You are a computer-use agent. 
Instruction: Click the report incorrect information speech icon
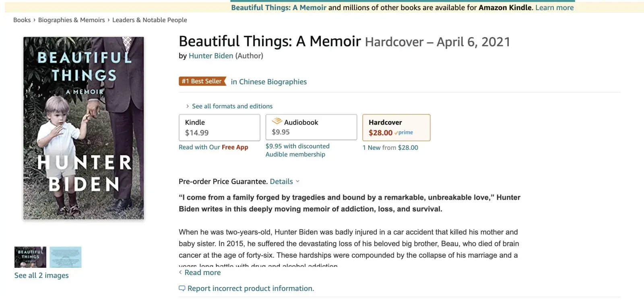(x=182, y=288)
